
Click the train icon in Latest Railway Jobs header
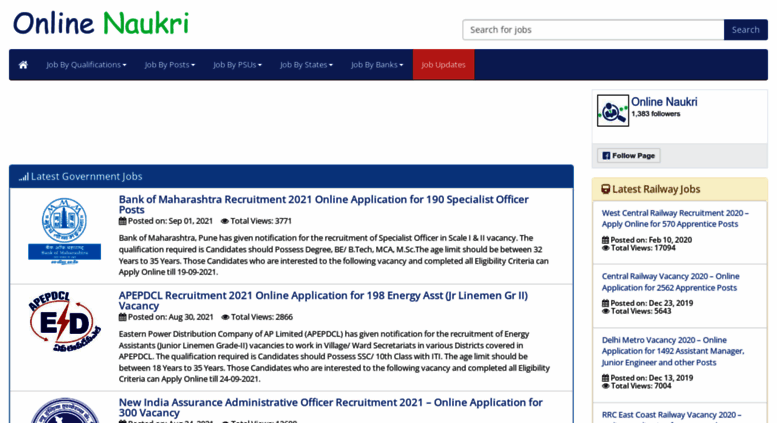(606, 189)
